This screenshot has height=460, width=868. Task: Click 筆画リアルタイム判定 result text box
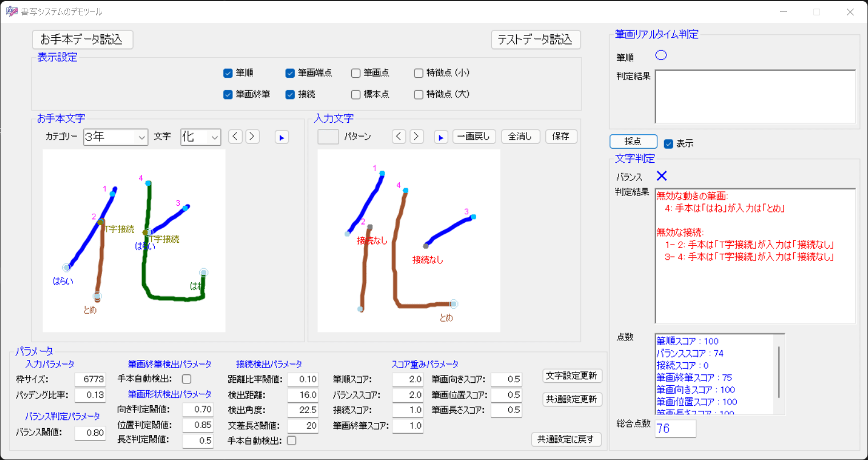(755, 97)
